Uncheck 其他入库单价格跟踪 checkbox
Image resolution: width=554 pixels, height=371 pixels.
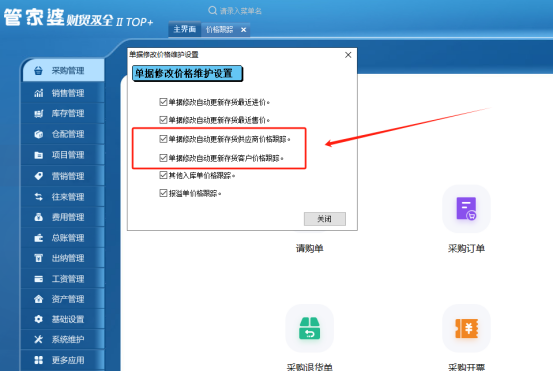pos(163,175)
